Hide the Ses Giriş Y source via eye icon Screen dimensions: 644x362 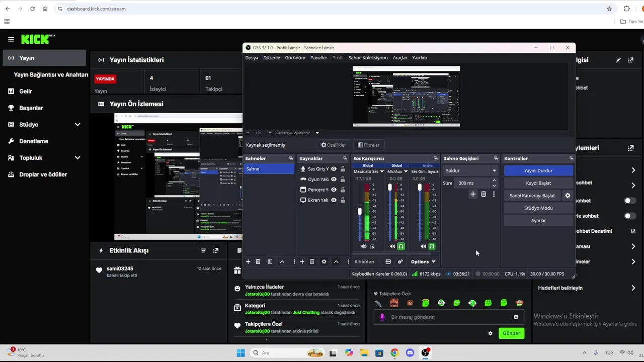point(334,169)
